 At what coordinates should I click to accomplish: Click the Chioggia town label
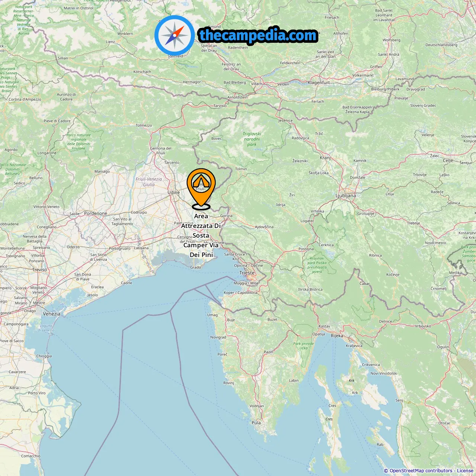(x=44, y=356)
